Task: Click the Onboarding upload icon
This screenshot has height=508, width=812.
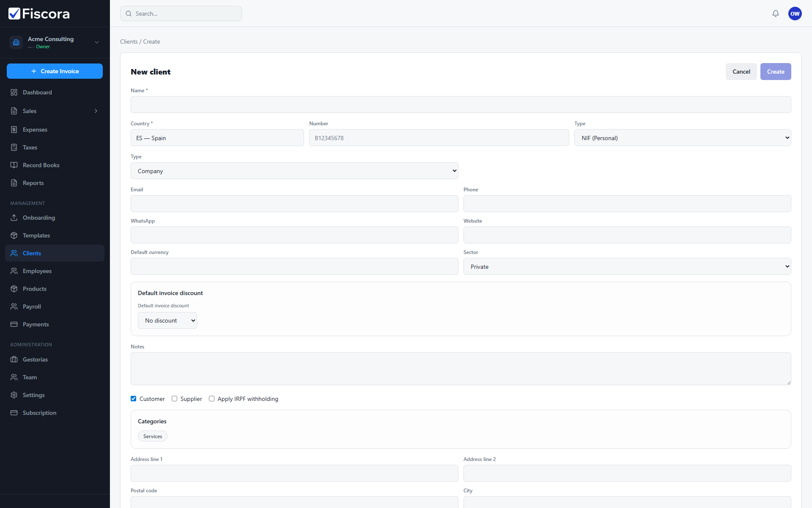Action: pyautogui.click(x=14, y=218)
